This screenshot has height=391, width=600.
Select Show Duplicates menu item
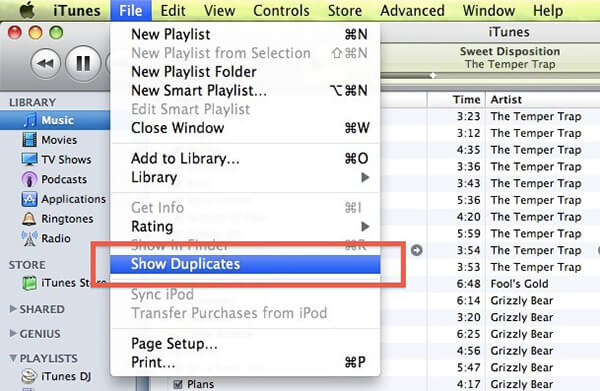tap(245, 264)
